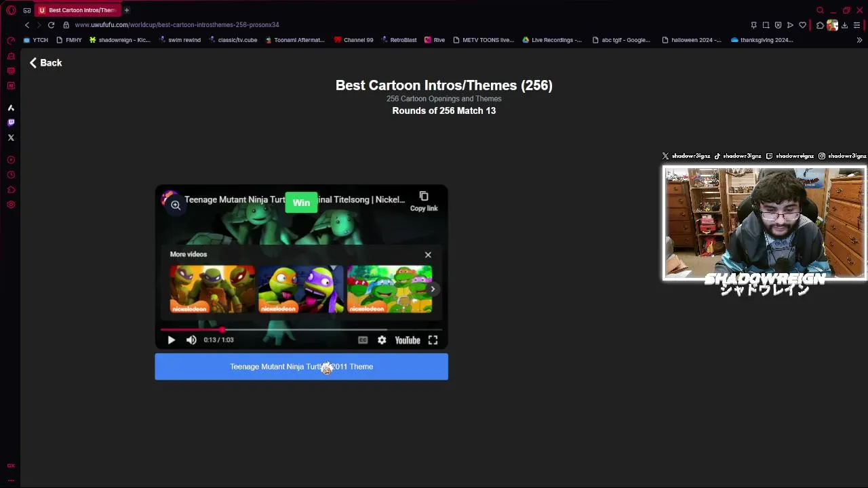Open the Twitch sidebar icon
Viewport: 868px width, 488px height.
pyautogui.click(x=11, y=123)
